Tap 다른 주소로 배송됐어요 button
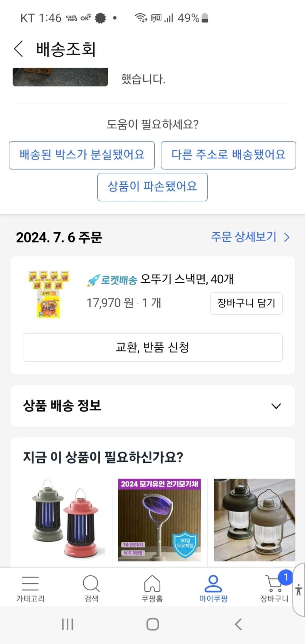 (228, 155)
